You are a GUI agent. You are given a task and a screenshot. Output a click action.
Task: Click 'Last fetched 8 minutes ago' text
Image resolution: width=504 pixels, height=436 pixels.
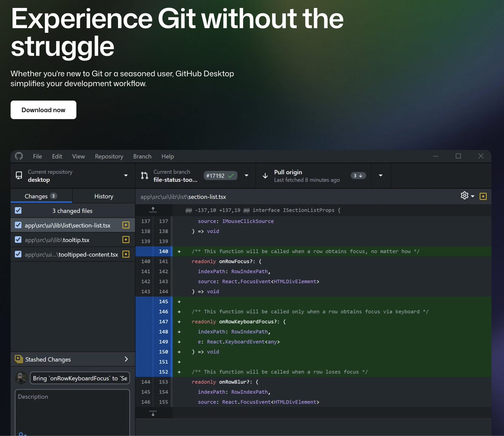click(x=307, y=180)
